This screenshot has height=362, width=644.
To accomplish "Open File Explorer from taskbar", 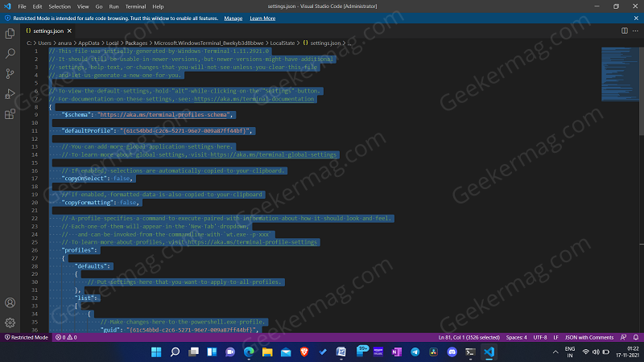I will coord(267,352).
